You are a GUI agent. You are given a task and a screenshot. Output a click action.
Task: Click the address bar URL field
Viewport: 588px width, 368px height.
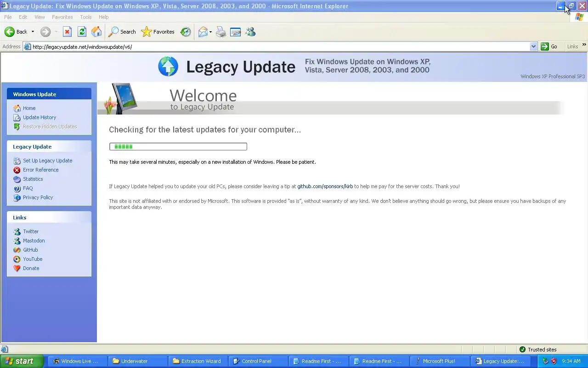click(280, 46)
